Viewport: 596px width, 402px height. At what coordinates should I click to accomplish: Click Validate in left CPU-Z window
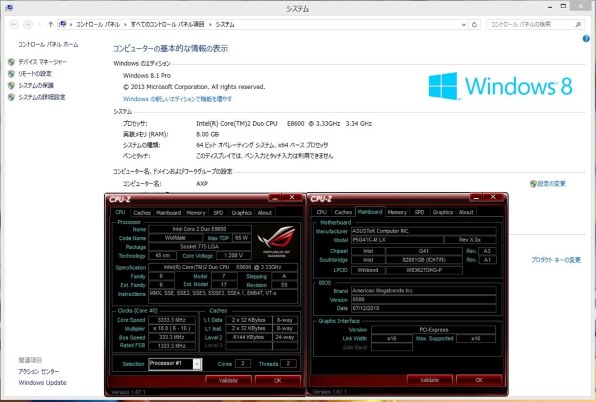pyautogui.click(x=228, y=380)
